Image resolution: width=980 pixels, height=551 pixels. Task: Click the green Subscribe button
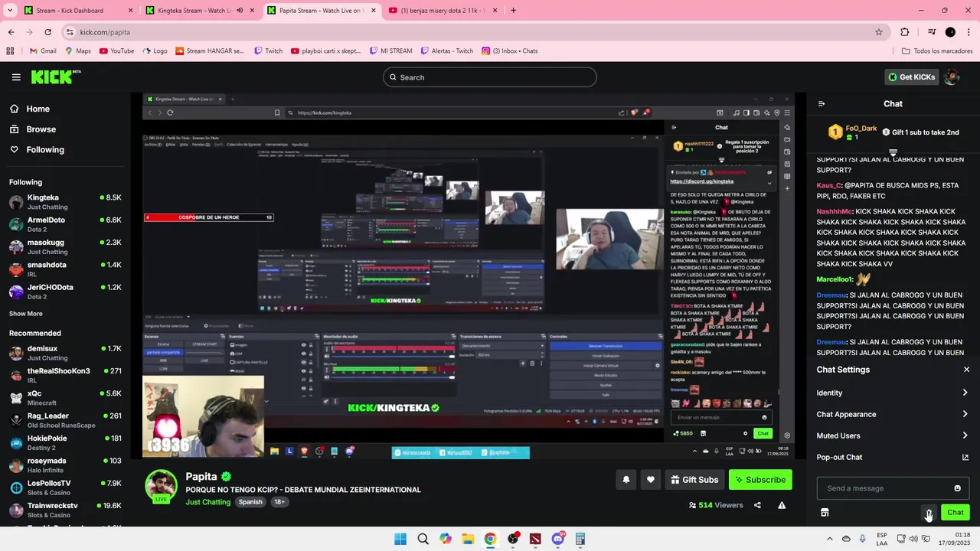760,480
